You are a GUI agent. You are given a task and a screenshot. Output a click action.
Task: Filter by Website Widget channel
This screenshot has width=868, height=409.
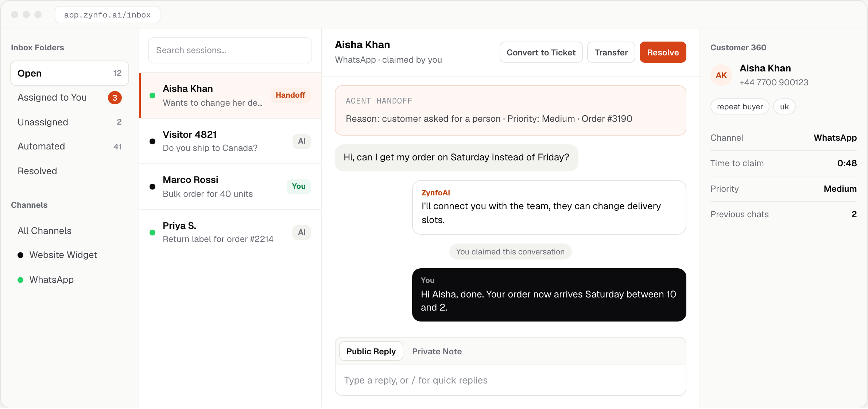coord(70,255)
